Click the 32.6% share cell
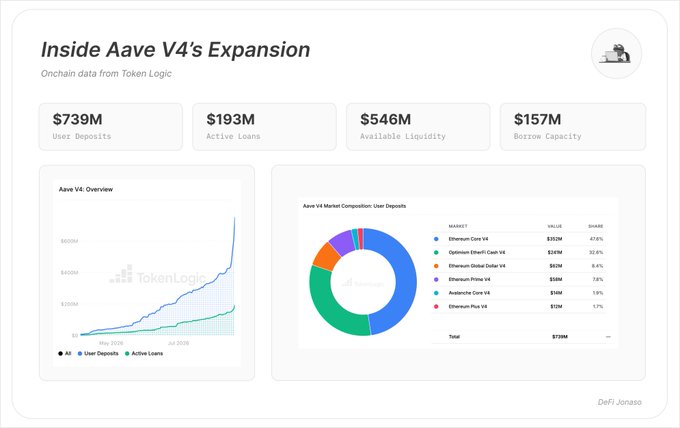 click(x=597, y=252)
